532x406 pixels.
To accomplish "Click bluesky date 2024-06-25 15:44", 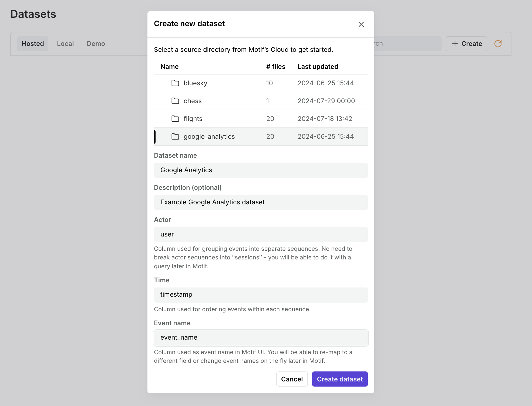I will (326, 83).
